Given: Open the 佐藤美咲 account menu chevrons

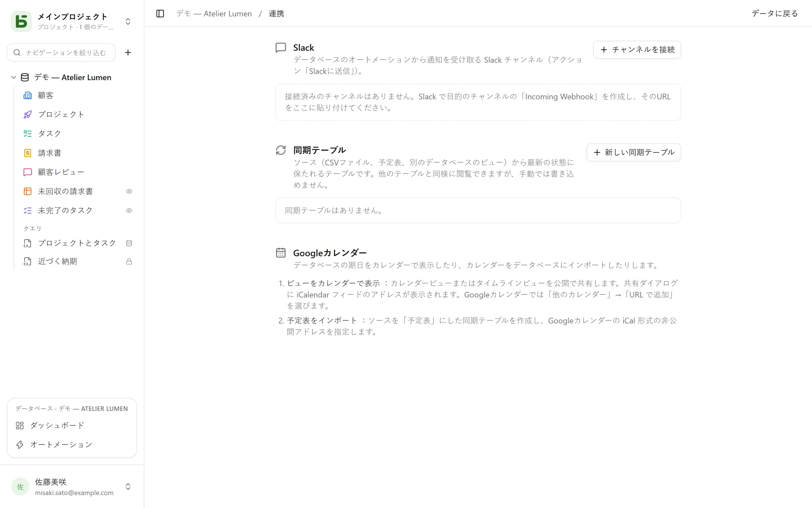Looking at the screenshot, I should 128,487.
